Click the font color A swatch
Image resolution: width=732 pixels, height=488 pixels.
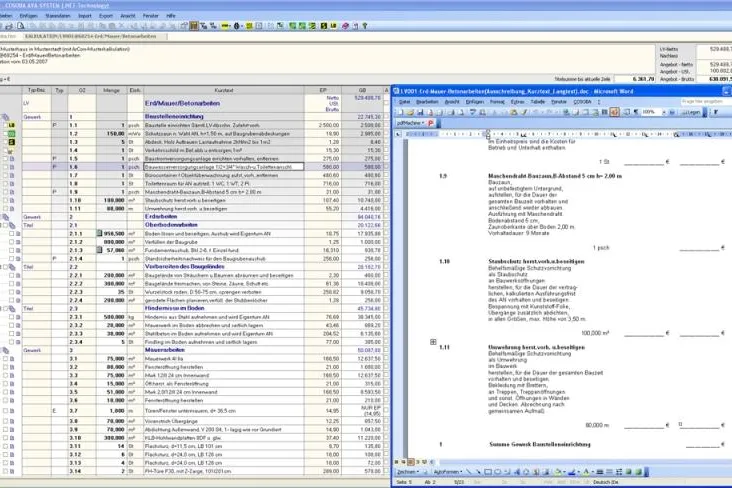pos(586,472)
